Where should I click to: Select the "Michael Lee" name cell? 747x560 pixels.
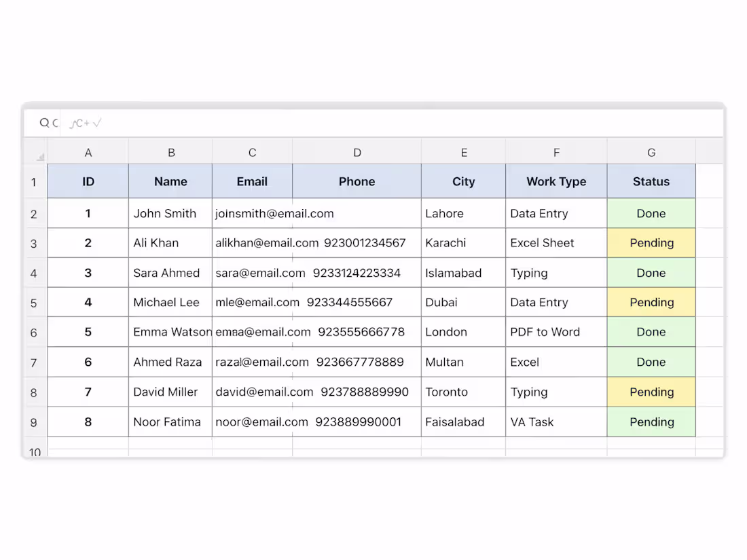point(170,302)
